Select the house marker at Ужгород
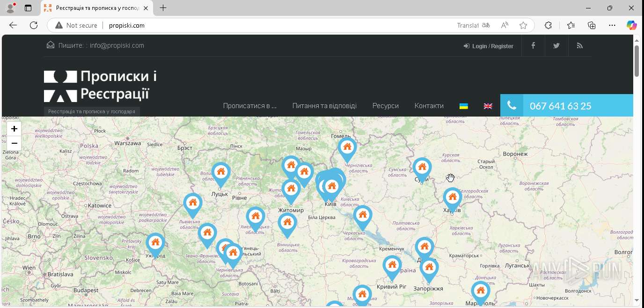The image size is (644, 308). click(x=155, y=245)
